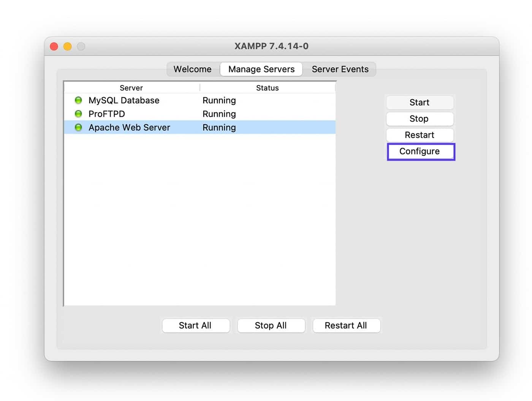Screen dimensions: 532x401
Task: Click the green zoom button in the title bar
Action: 81,46
